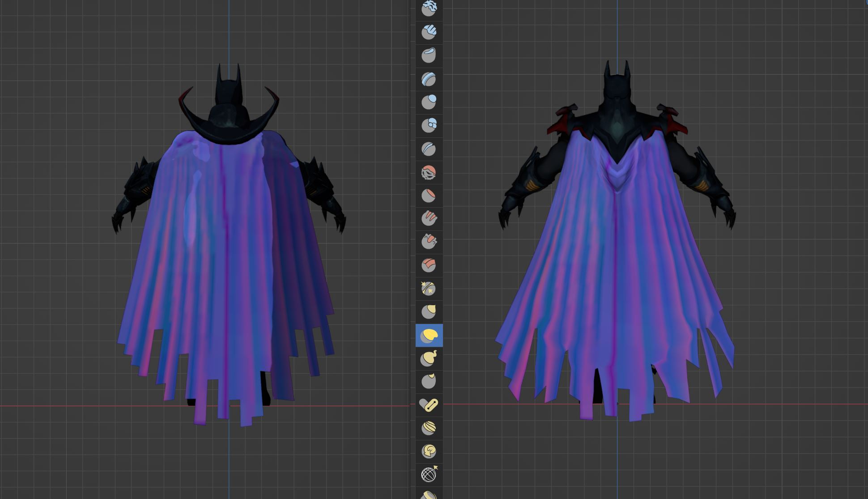Select the Scrape brush
The image size is (868, 499).
pyautogui.click(x=429, y=242)
